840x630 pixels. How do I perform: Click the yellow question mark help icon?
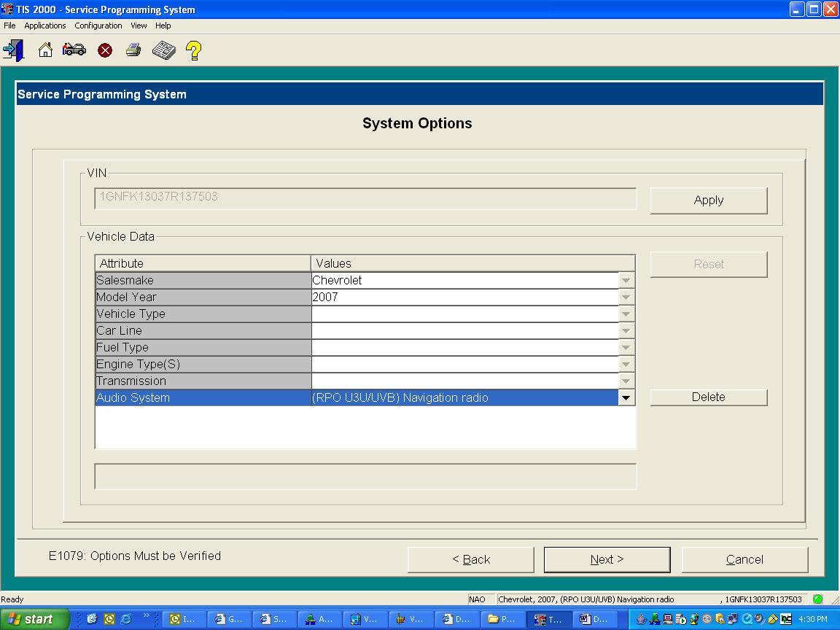193,50
